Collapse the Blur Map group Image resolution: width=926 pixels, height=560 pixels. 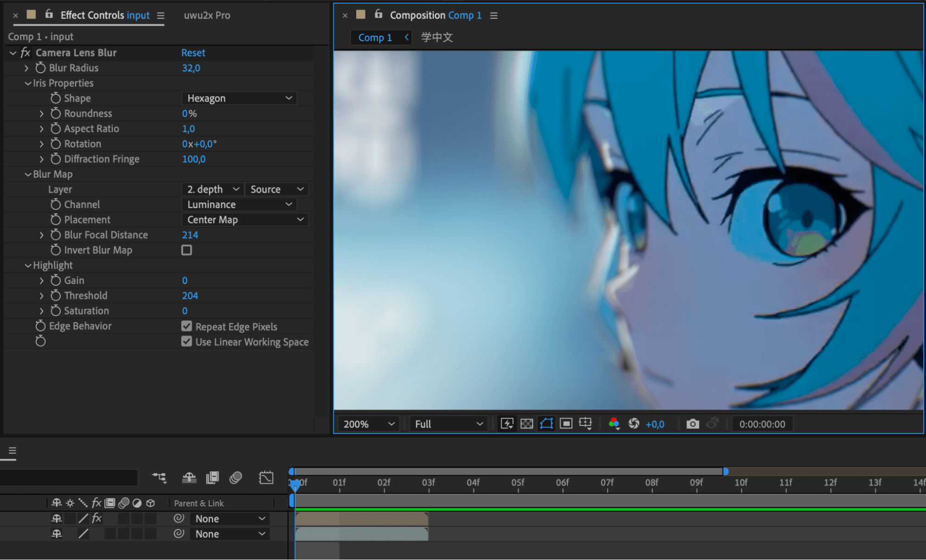(x=28, y=174)
